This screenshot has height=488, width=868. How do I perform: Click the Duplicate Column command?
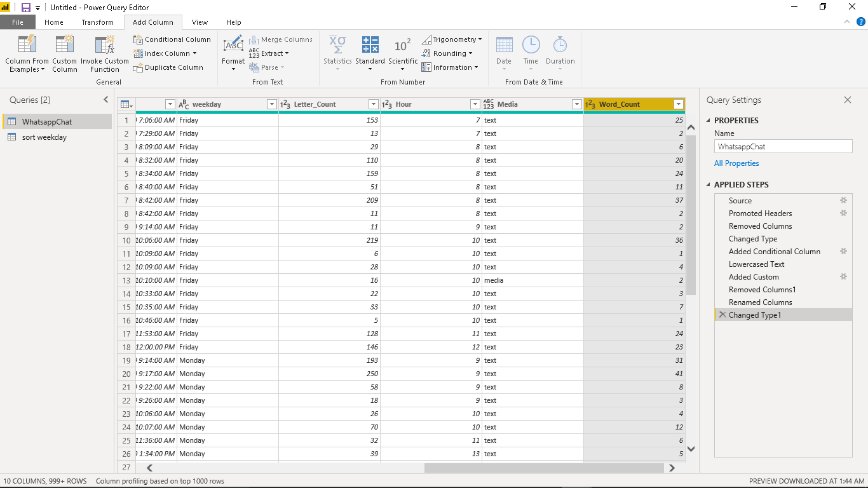(168, 67)
